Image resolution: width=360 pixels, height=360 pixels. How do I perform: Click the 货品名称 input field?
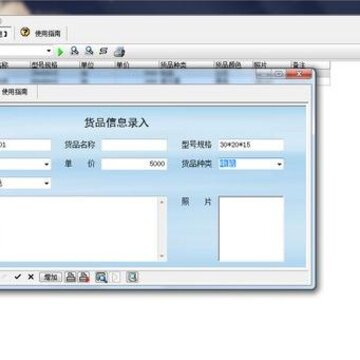(134, 145)
